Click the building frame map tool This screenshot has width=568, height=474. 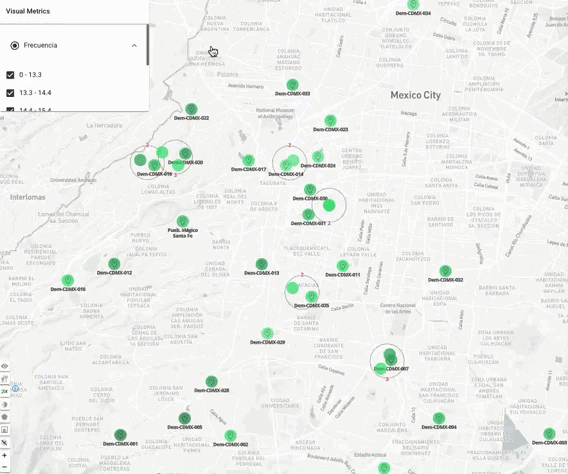pos(5,430)
